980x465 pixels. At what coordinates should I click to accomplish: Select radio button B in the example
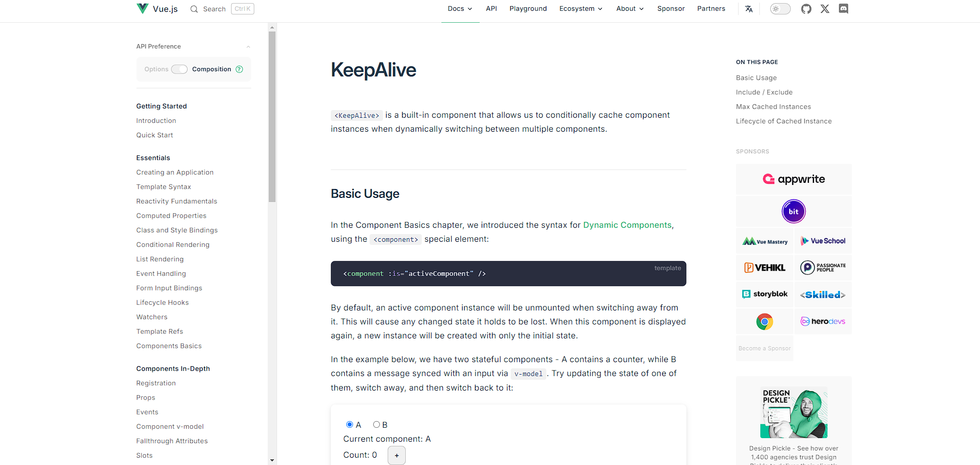tap(376, 424)
